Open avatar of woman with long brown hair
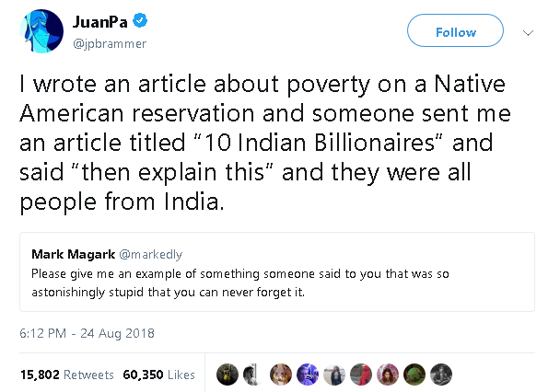Image resolution: width=560 pixels, height=392 pixels. pos(388,374)
